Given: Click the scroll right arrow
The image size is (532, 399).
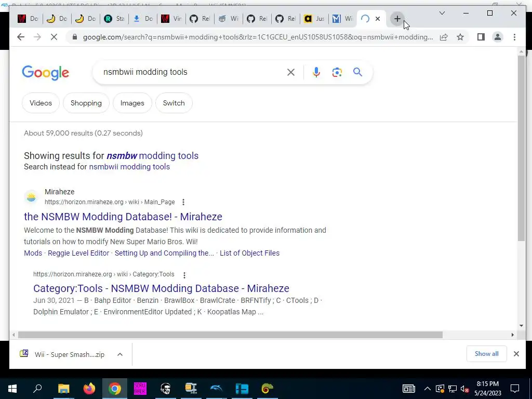Looking at the screenshot, I should click(x=512, y=335).
